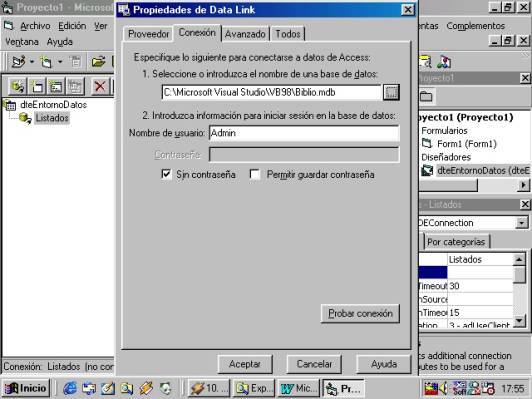This screenshot has width=532, height=399.
Task: Click the Listados name property value
Action: [x=480, y=260]
